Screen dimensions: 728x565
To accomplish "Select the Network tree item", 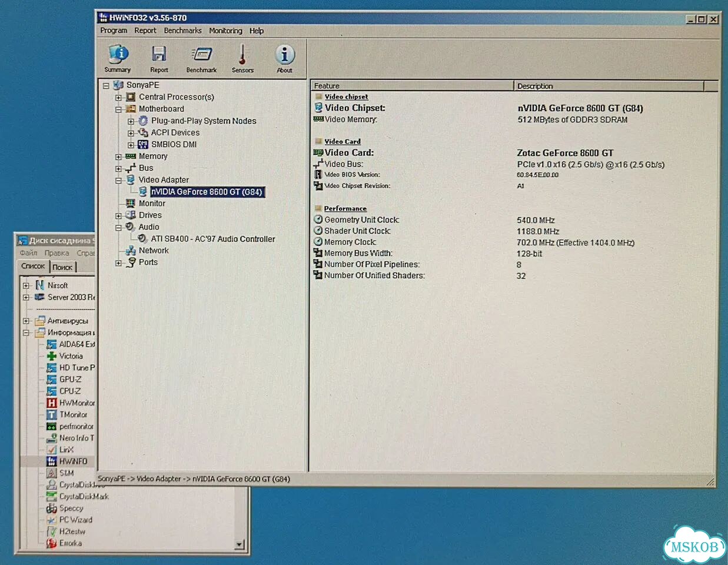I will pos(154,251).
